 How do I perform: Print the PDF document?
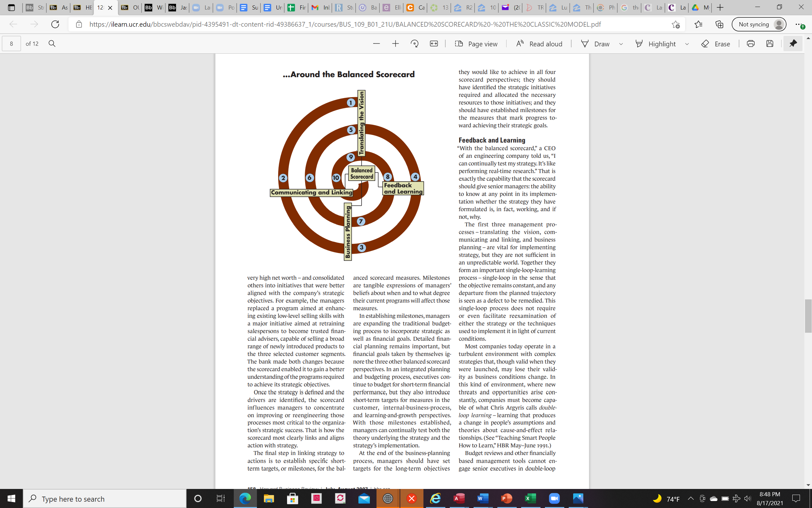click(x=750, y=44)
